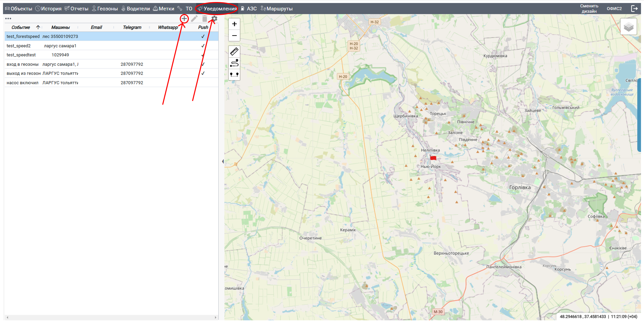644x322 pixels.
Task: Select the point-to-point distance tool
Action: (234, 74)
